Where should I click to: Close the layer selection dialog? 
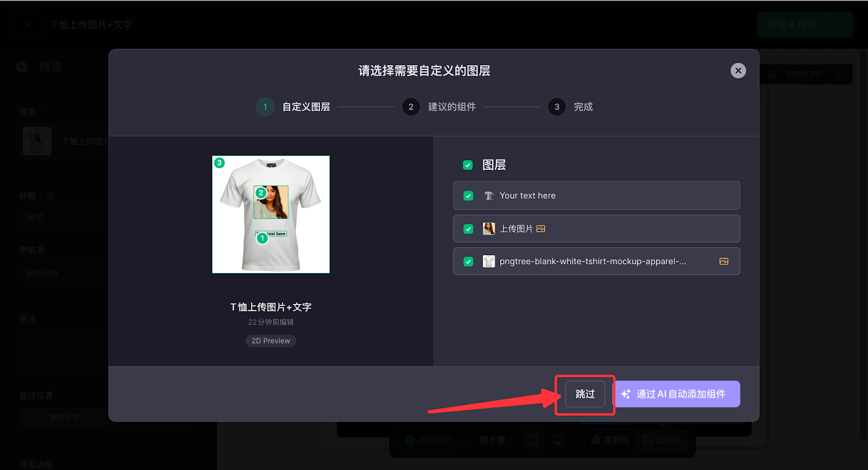point(738,71)
